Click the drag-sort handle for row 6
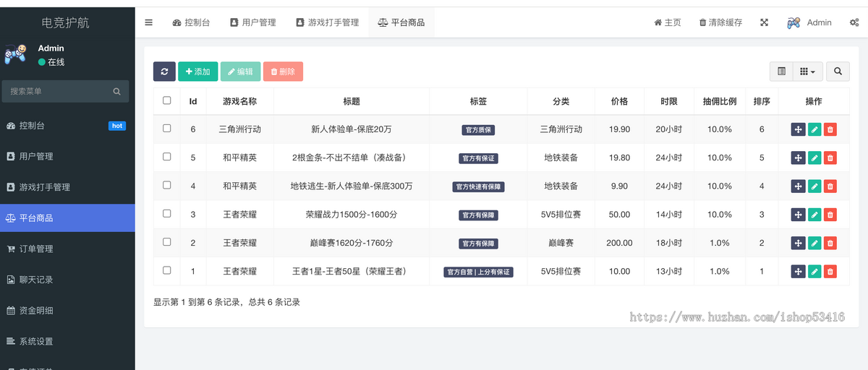This screenshot has height=370, width=868. pyautogui.click(x=798, y=129)
